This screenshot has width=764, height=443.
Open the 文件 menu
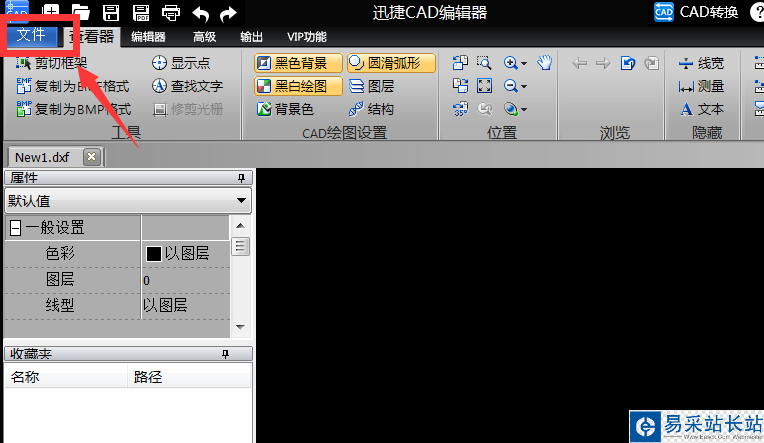pyautogui.click(x=31, y=35)
